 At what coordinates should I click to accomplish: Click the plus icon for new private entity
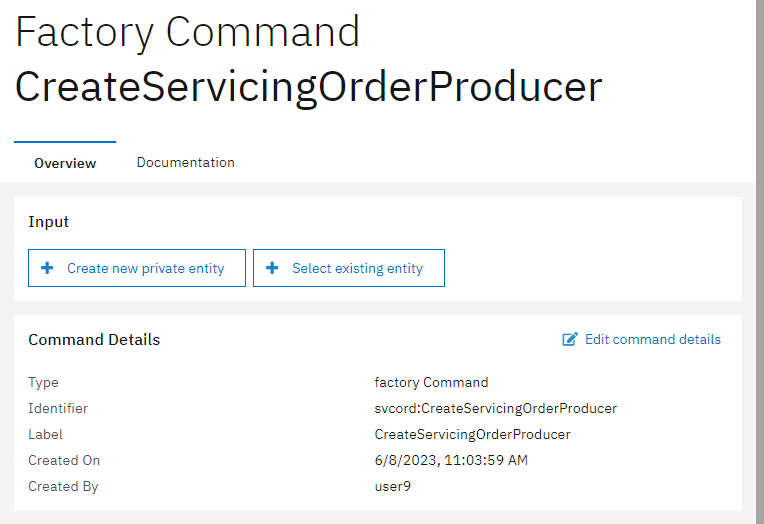[47, 268]
